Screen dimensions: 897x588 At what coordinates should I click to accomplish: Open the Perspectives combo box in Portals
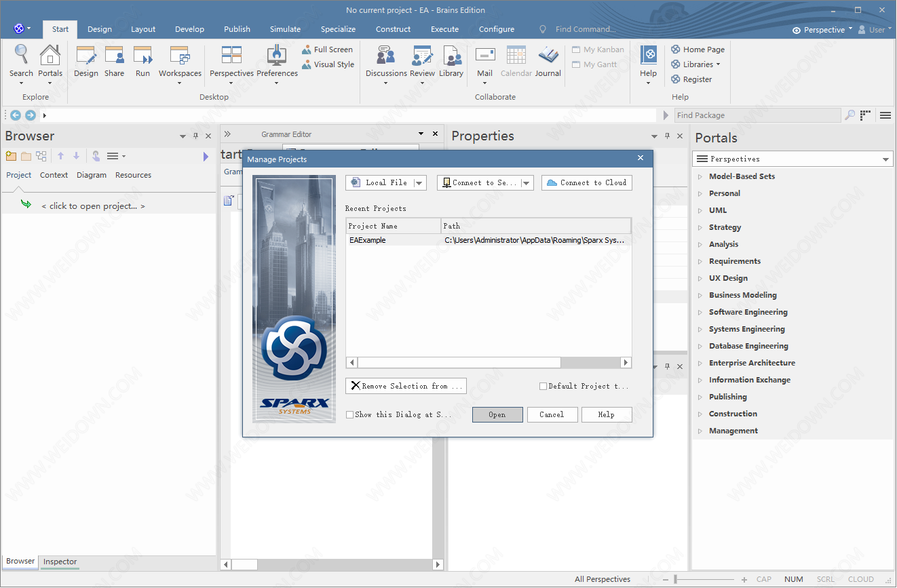pos(793,159)
